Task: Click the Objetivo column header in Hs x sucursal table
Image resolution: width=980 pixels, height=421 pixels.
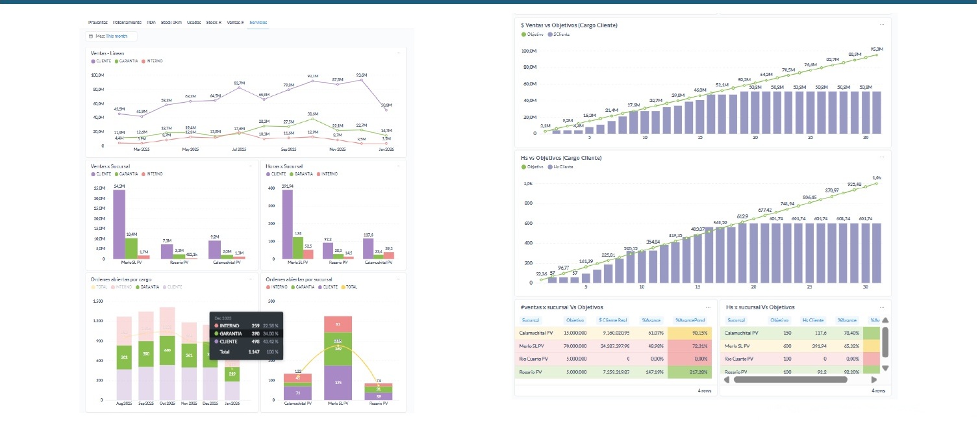Action: click(779, 320)
